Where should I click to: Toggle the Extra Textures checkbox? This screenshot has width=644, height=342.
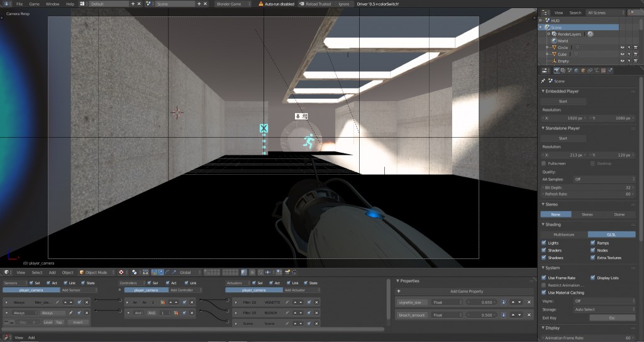(592, 257)
